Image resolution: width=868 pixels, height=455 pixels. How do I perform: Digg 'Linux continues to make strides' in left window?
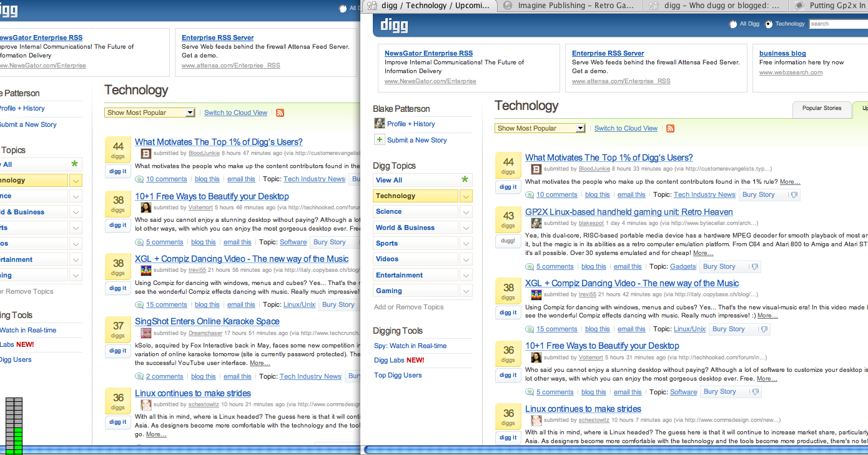(118, 422)
